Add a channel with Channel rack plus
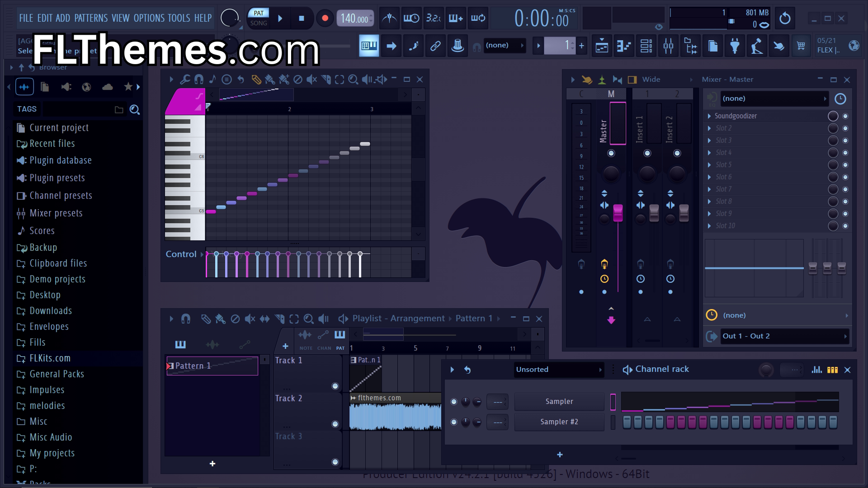This screenshot has height=488, width=868. pos(560,455)
